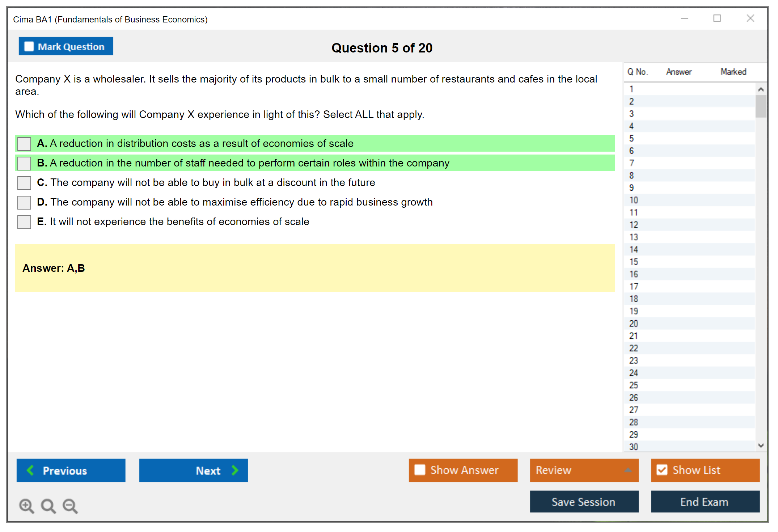Jump to question 12 in the list

tap(634, 225)
